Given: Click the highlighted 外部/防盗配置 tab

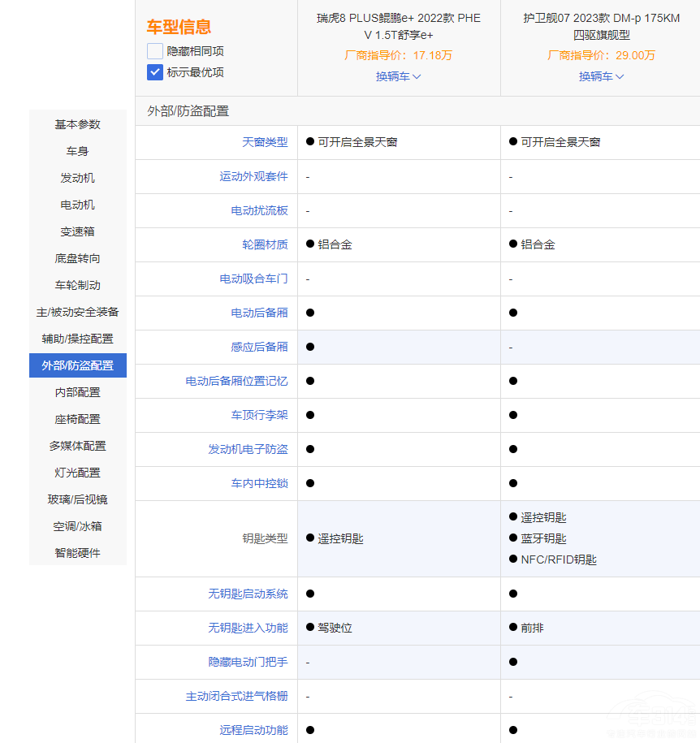Looking at the screenshot, I should (x=77, y=365).
